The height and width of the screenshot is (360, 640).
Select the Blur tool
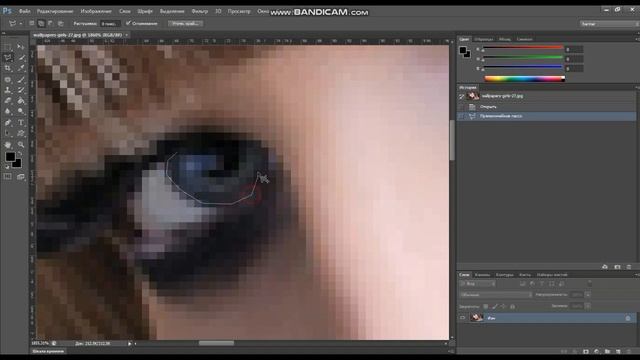(x=7, y=111)
